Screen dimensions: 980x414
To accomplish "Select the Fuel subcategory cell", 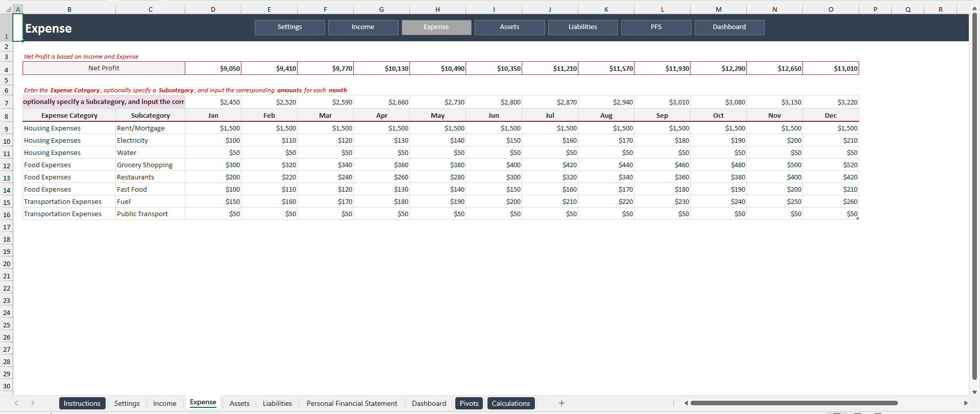I will point(151,201).
